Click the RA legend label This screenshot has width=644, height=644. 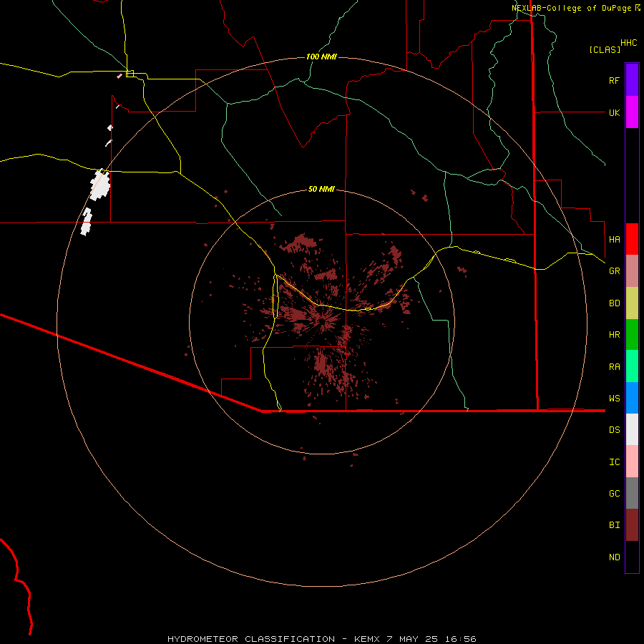(614, 367)
